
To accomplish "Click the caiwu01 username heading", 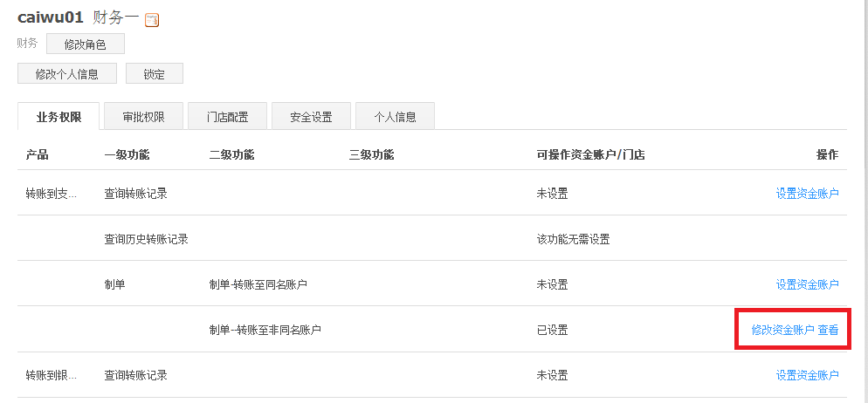I will tap(50, 17).
